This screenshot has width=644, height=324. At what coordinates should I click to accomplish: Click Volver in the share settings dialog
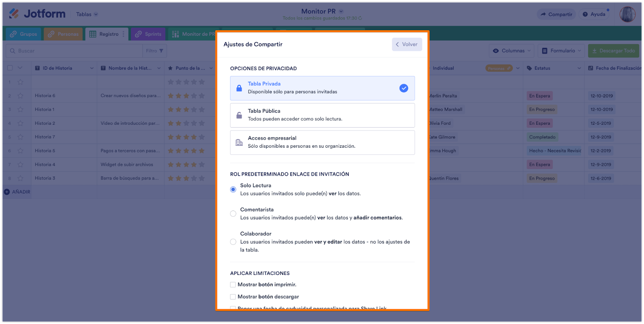tap(407, 44)
